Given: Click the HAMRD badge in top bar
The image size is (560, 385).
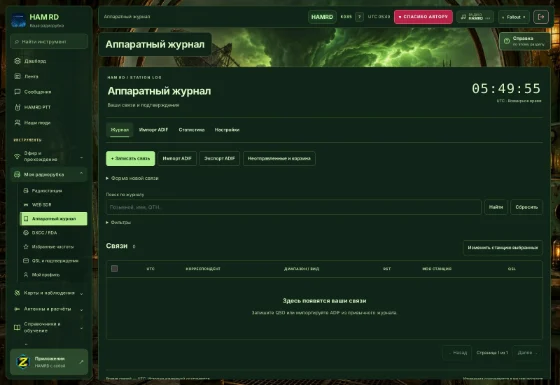Looking at the screenshot, I should (x=322, y=17).
